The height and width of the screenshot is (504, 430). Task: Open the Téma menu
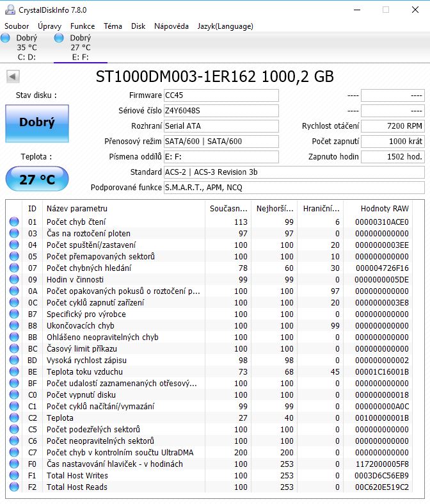[x=113, y=26]
